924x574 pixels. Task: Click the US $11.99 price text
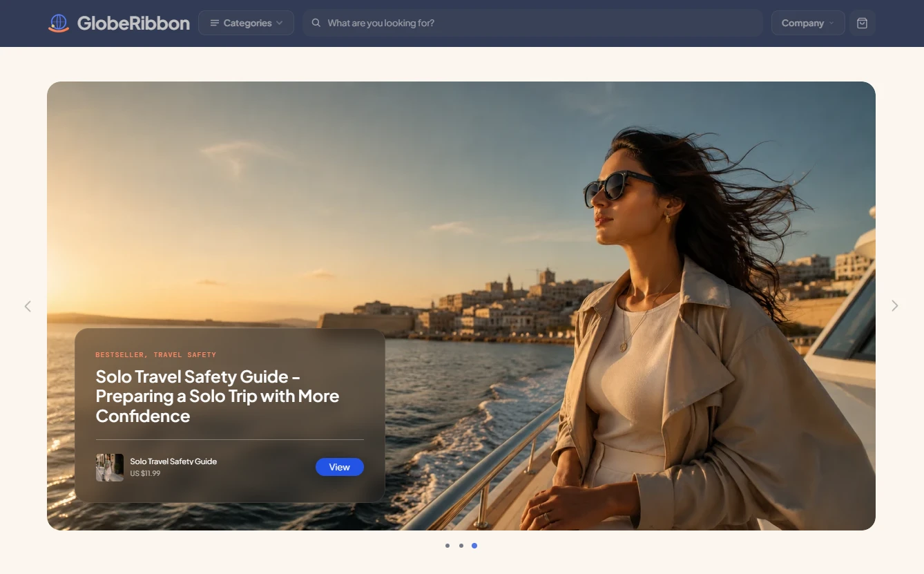146,474
